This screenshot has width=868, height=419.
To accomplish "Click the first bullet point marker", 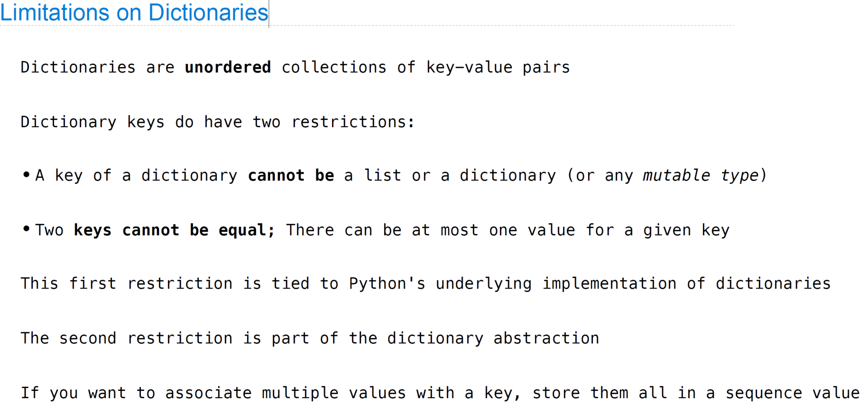I will pos(26,174).
